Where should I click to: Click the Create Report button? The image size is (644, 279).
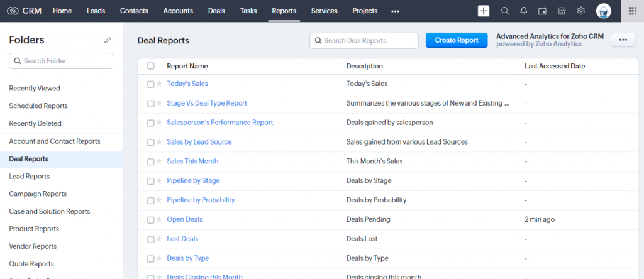click(x=457, y=40)
